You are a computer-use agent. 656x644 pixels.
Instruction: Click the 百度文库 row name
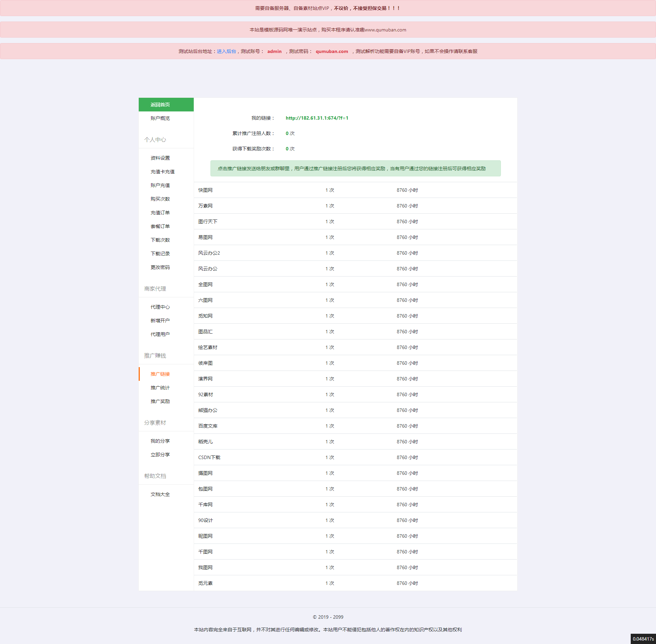tap(208, 426)
